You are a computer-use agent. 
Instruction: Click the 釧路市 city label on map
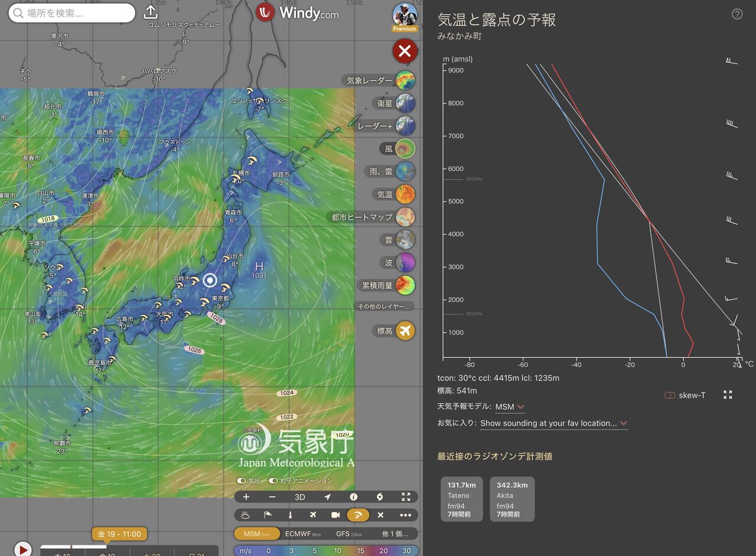pyautogui.click(x=281, y=175)
